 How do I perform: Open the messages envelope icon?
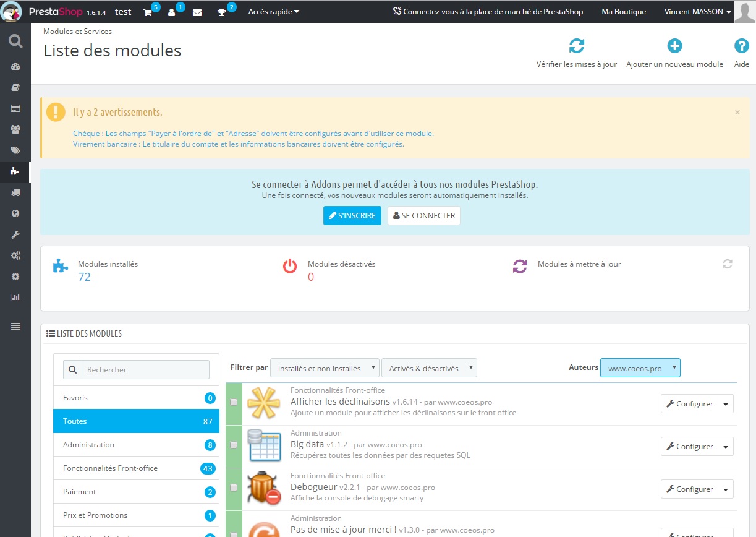pyautogui.click(x=197, y=12)
